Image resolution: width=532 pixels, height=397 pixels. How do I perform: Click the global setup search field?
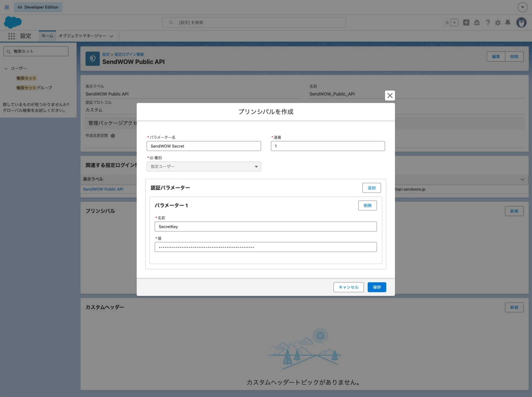(254, 23)
